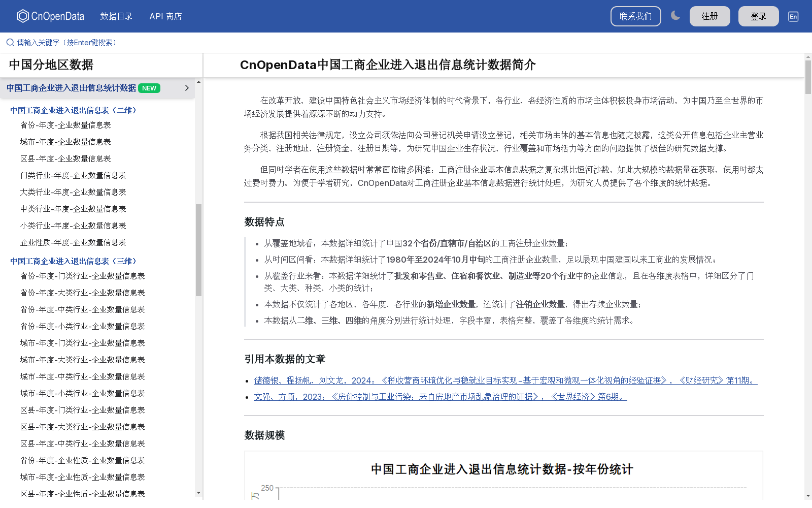
Task: Open 小类行业-年度-企业数量信息表
Action: coord(73,226)
